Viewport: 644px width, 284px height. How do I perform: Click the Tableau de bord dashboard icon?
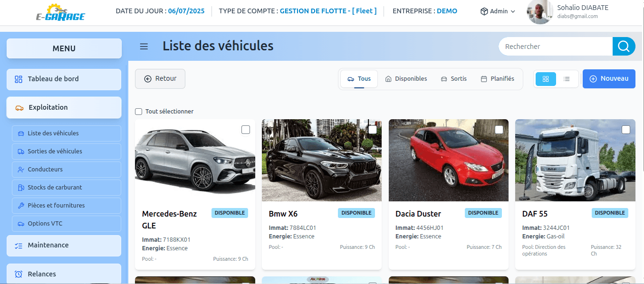click(19, 79)
